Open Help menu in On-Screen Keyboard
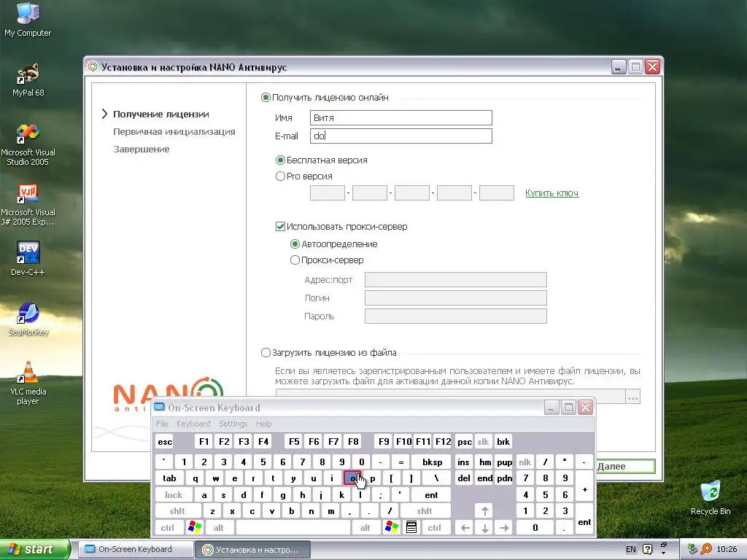This screenshot has width=747, height=560. tap(263, 424)
